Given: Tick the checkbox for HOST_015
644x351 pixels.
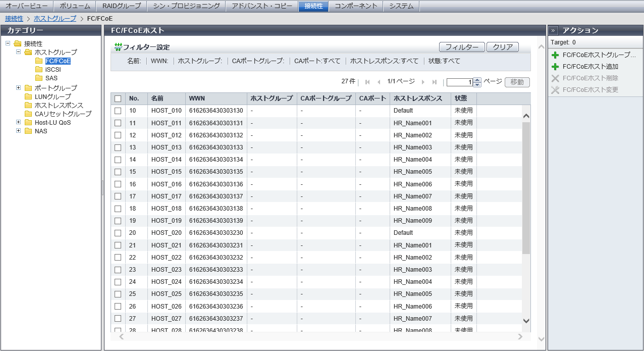Looking at the screenshot, I should click(118, 172).
